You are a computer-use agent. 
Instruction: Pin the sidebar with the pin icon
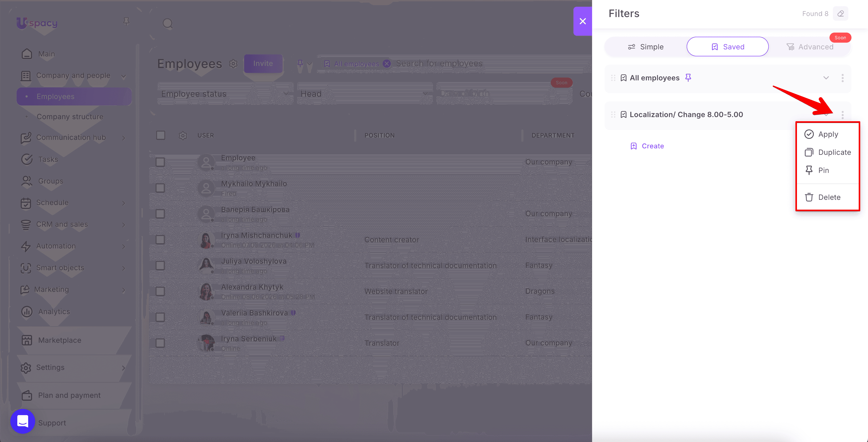pos(126,22)
